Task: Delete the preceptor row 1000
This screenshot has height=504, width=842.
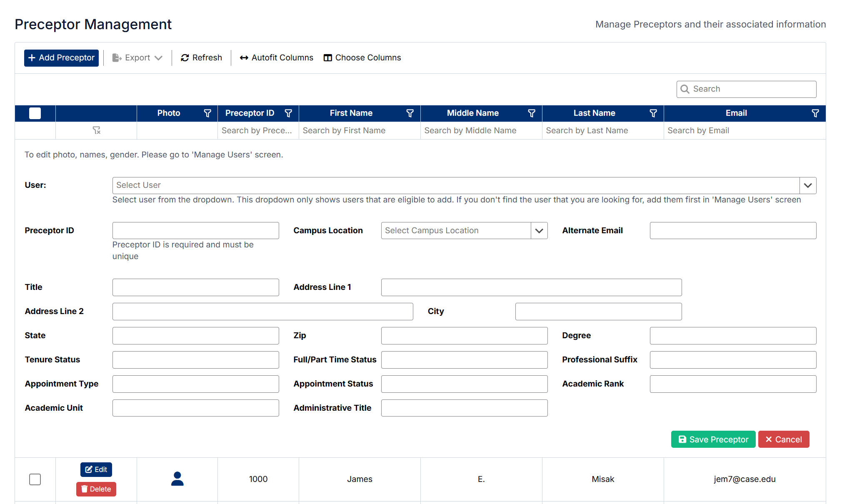Action: [96, 489]
